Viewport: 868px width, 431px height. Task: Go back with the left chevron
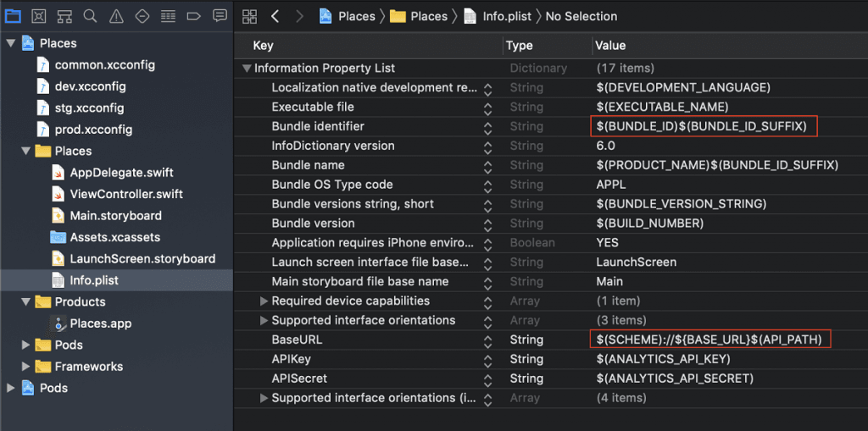coord(275,17)
